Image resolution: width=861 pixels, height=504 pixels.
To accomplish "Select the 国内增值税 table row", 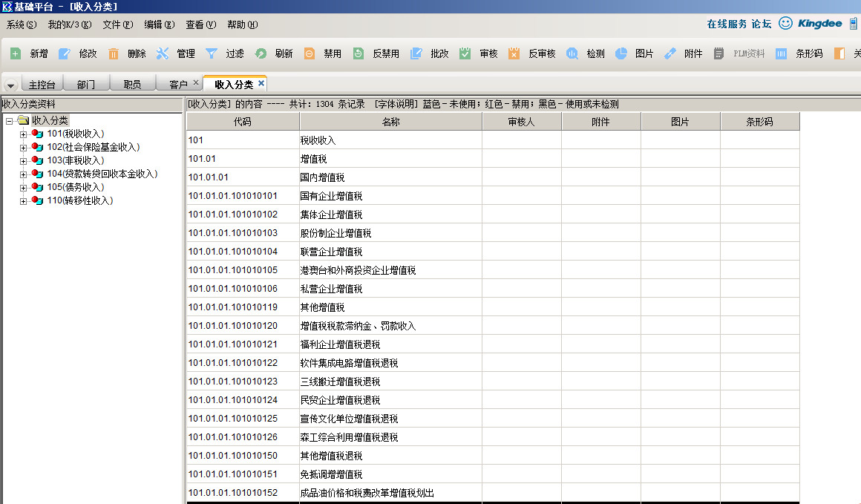I will (322, 177).
